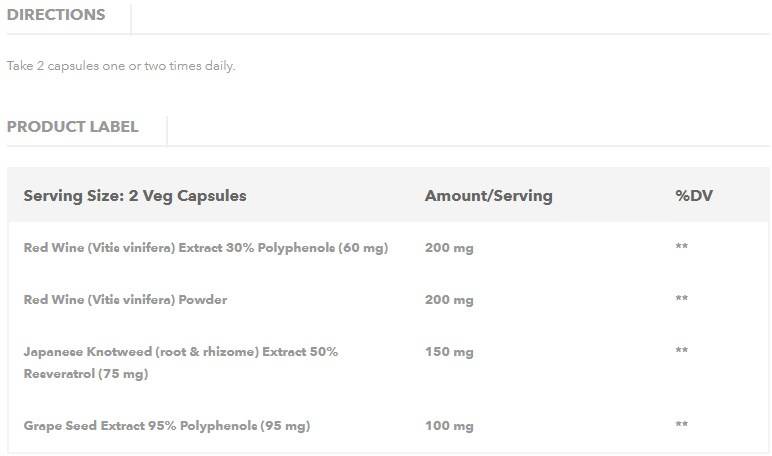Switch to the PRODUCT LABEL tab
The image size is (772, 456).
click(x=72, y=127)
